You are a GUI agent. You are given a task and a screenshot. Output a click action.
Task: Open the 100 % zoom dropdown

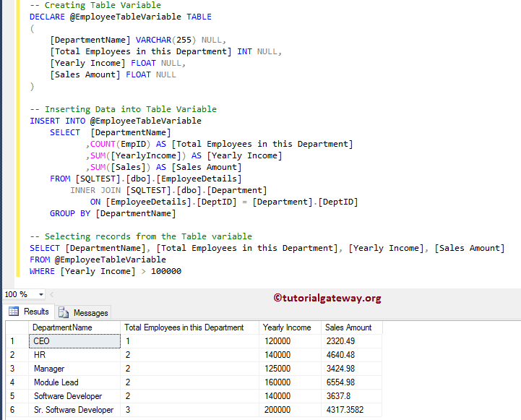click(41, 294)
